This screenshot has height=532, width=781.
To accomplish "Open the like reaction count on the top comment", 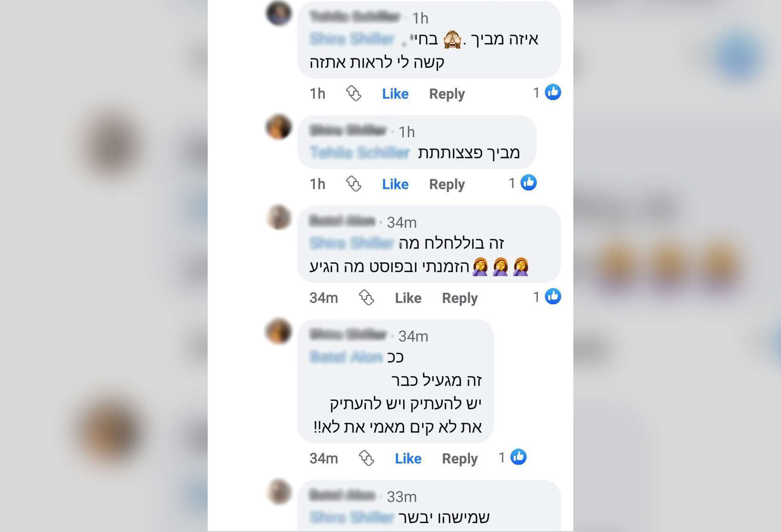I will (x=547, y=92).
